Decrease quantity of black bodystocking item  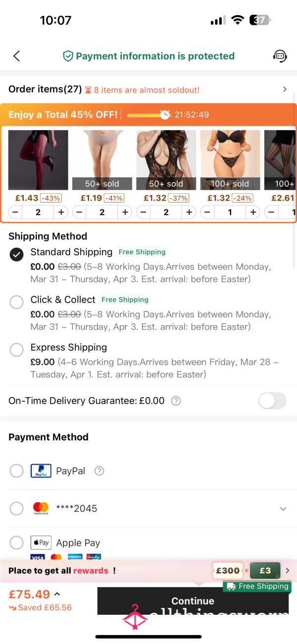[x=143, y=212]
